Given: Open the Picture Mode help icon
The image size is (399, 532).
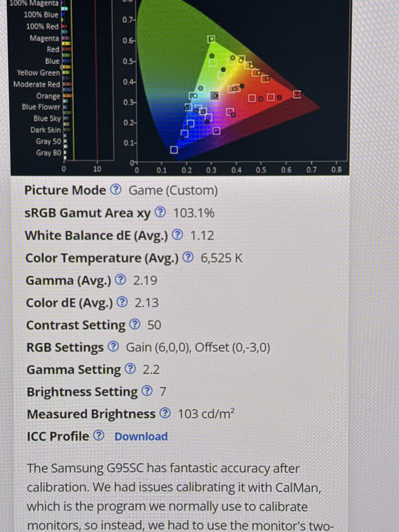Looking at the screenshot, I should tap(116, 190).
